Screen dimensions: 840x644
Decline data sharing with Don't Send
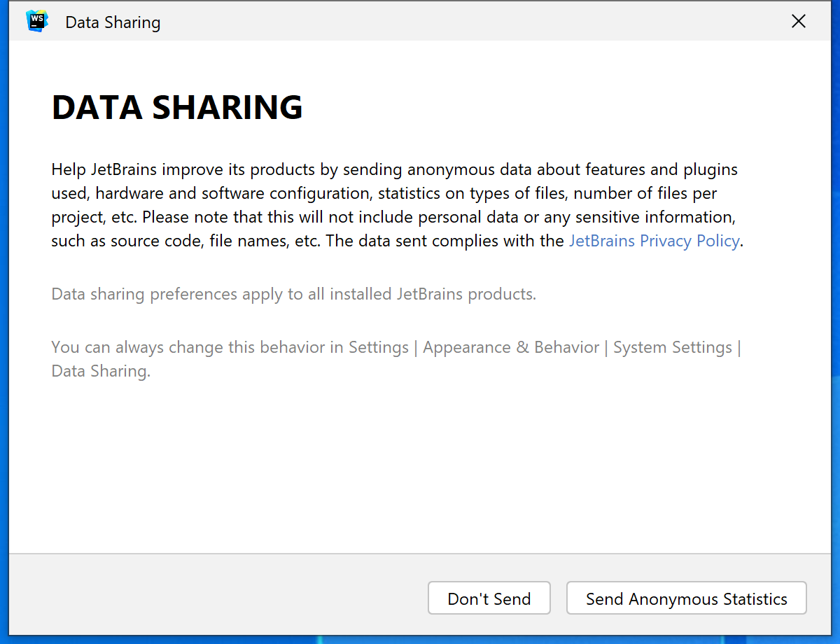[x=489, y=598]
